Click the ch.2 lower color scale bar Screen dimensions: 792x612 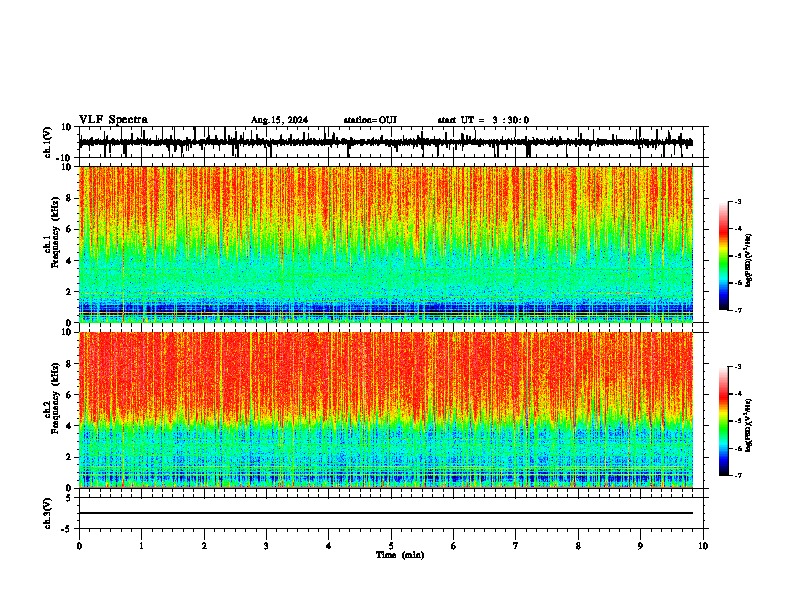tap(723, 421)
